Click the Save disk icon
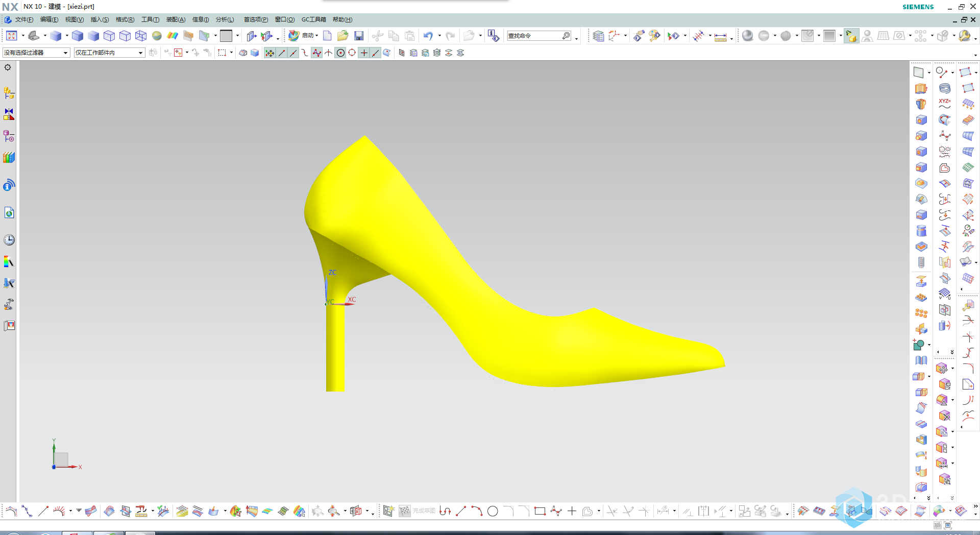The width and height of the screenshot is (980, 535). 359,36
